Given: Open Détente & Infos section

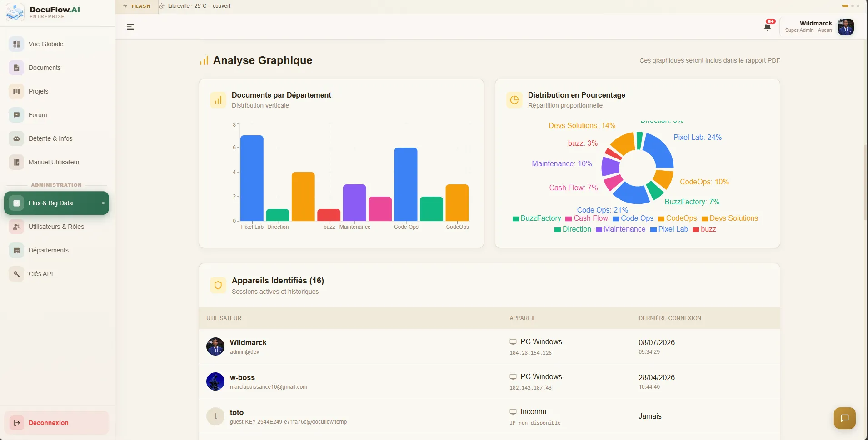Looking at the screenshot, I should (x=56, y=138).
